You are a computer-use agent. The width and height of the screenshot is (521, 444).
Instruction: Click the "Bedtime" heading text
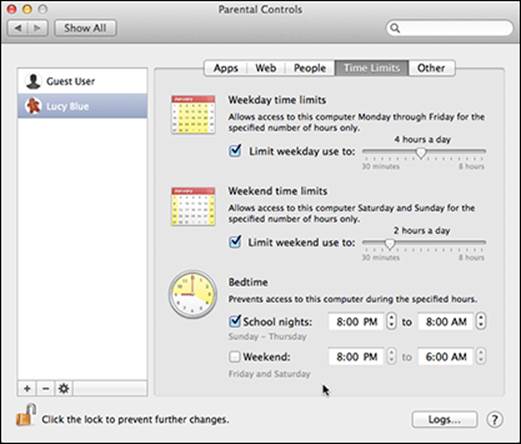pos(248,282)
